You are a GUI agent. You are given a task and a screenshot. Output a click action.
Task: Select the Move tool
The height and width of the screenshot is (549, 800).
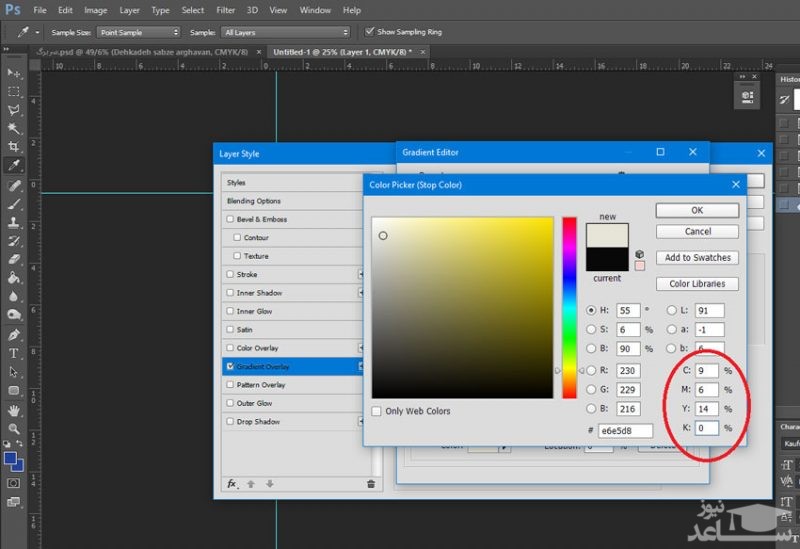pyautogui.click(x=14, y=73)
